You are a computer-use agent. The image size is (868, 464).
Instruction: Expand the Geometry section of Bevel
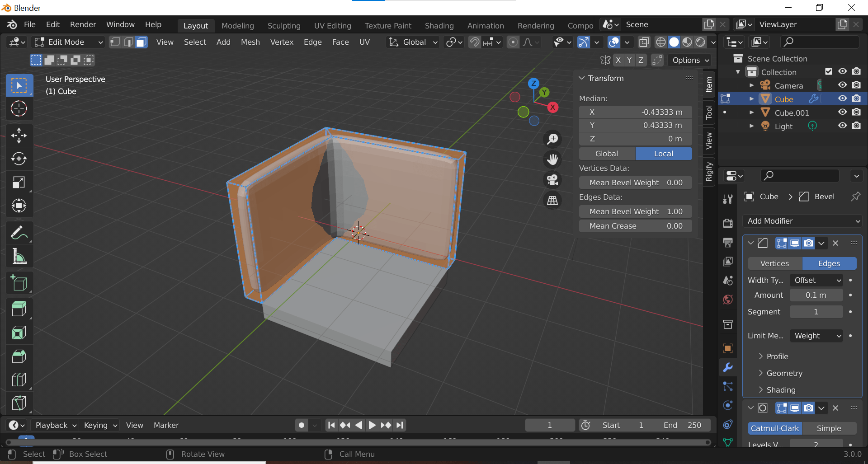click(x=784, y=373)
